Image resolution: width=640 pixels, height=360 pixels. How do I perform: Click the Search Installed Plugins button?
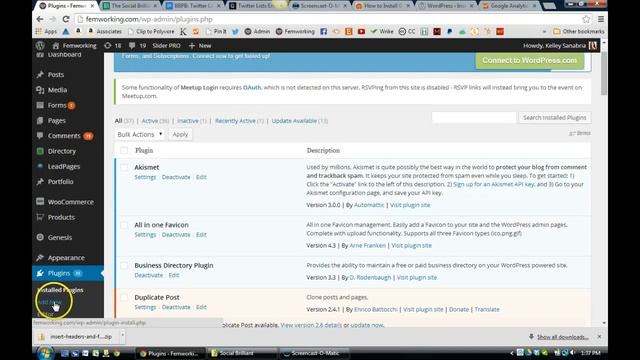click(x=554, y=118)
